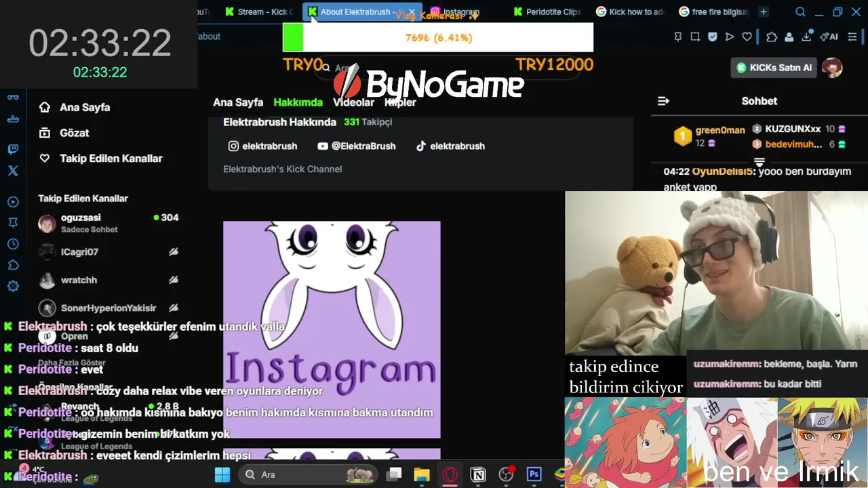Open X (Twitter) from the browser sidebar
The image size is (868, 488).
[x=13, y=171]
